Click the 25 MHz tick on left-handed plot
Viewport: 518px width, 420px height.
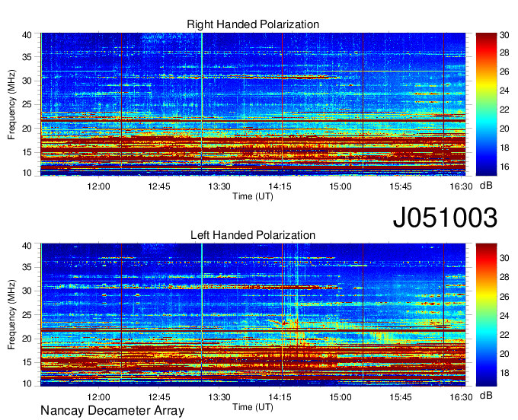tap(27, 315)
